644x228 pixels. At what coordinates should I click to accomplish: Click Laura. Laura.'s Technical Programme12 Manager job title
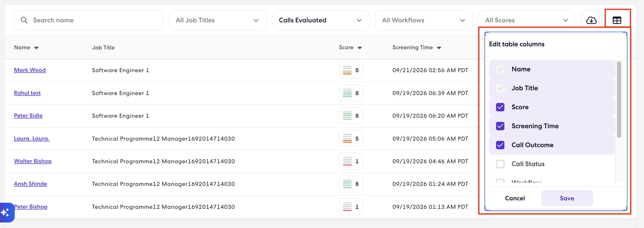163,139
